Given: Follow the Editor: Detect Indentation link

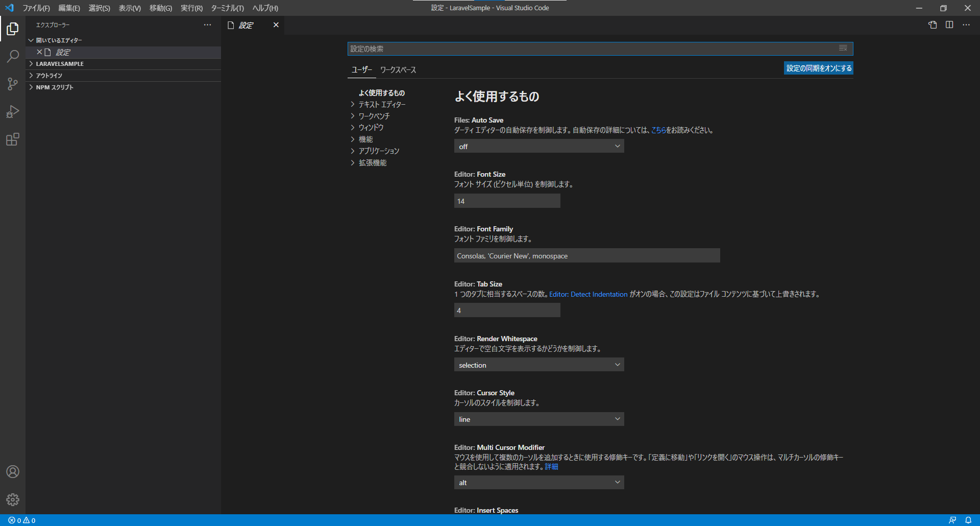Looking at the screenshot, I should pos(589,295).
